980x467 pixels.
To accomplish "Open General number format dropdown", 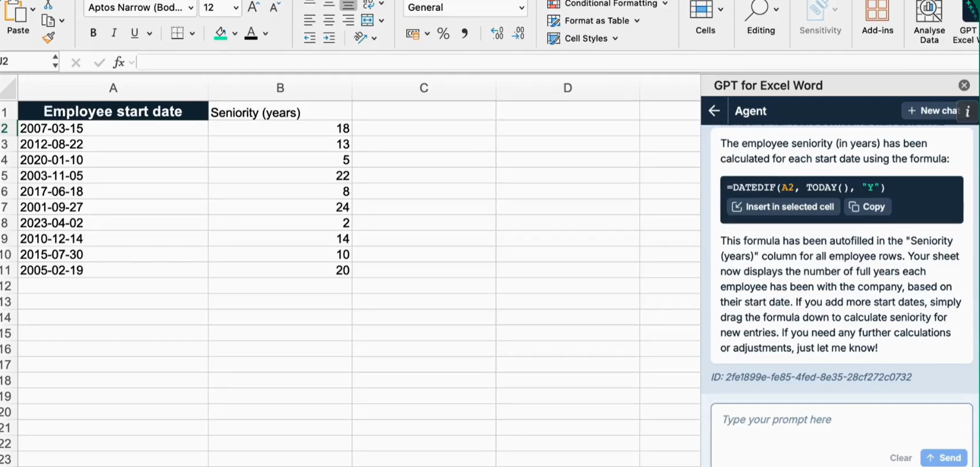I will tap(466, 7).
